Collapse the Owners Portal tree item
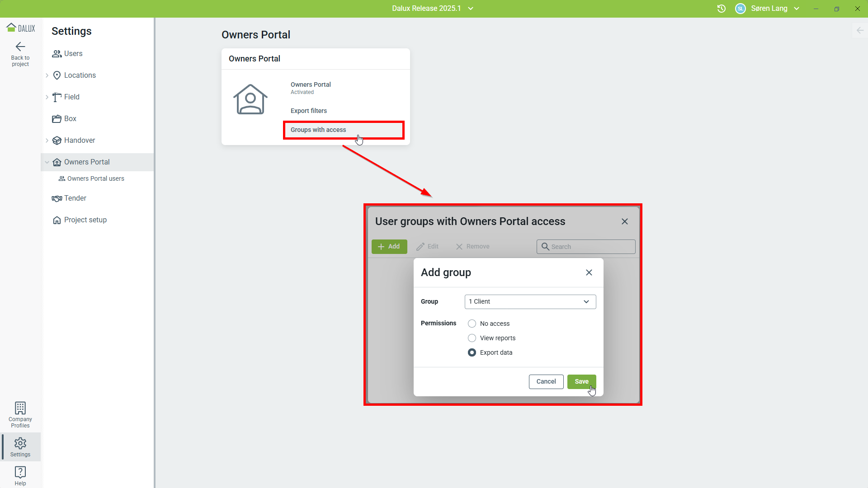This screenshot has height=488, width=868. pos(47,162)
